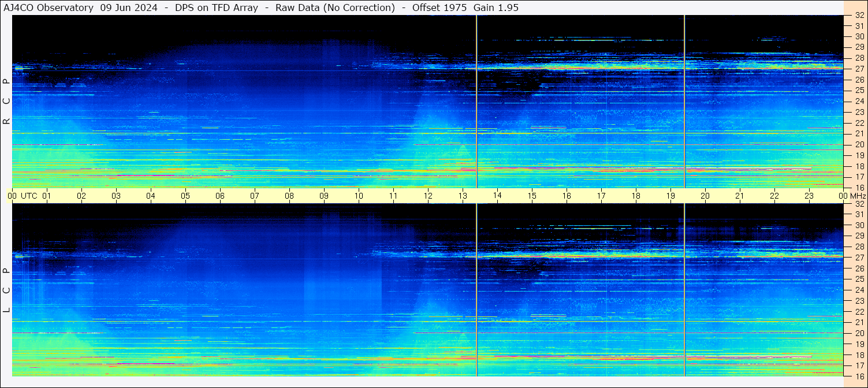
Task: Click 20 MHz label on lower frequency scale
Action: 859,333
